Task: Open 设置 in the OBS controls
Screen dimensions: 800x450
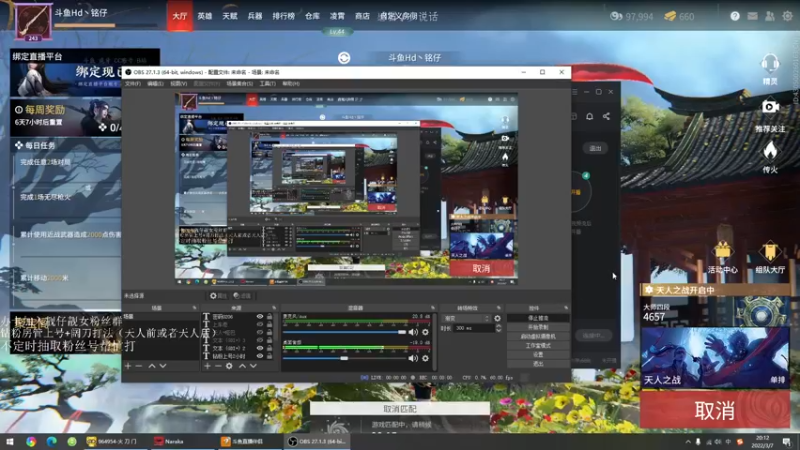Action: click(538, 355)
